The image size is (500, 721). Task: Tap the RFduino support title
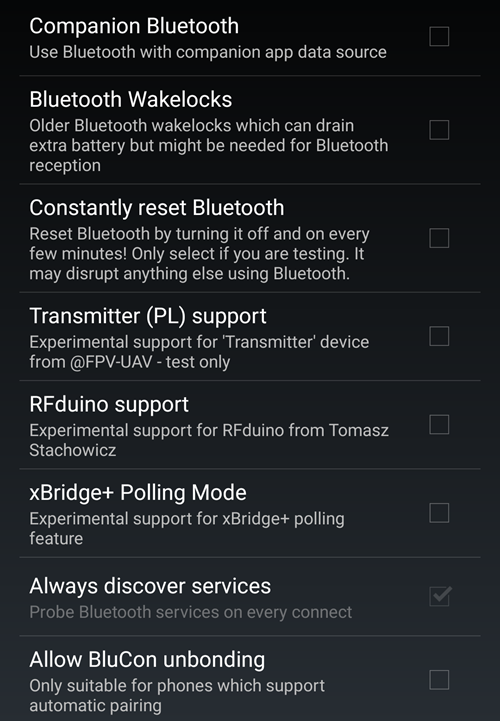[x=109, y=405]
